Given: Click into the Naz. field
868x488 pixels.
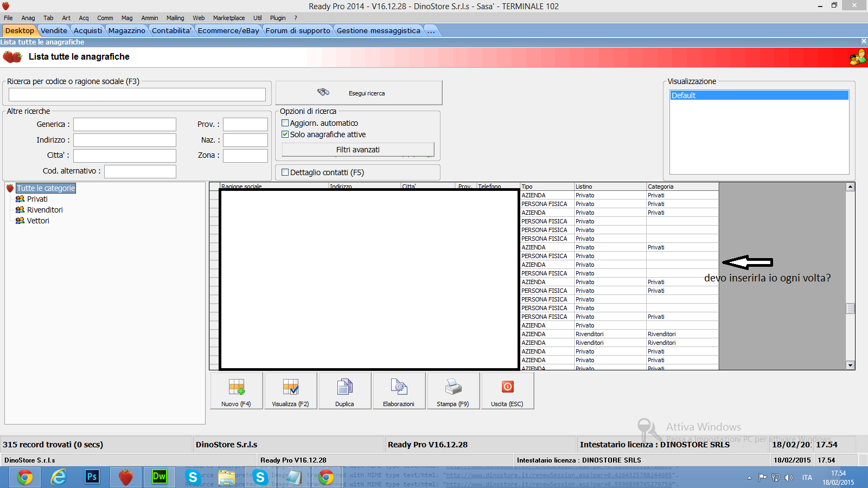Looking at the screenshot, I should [245, 140].
